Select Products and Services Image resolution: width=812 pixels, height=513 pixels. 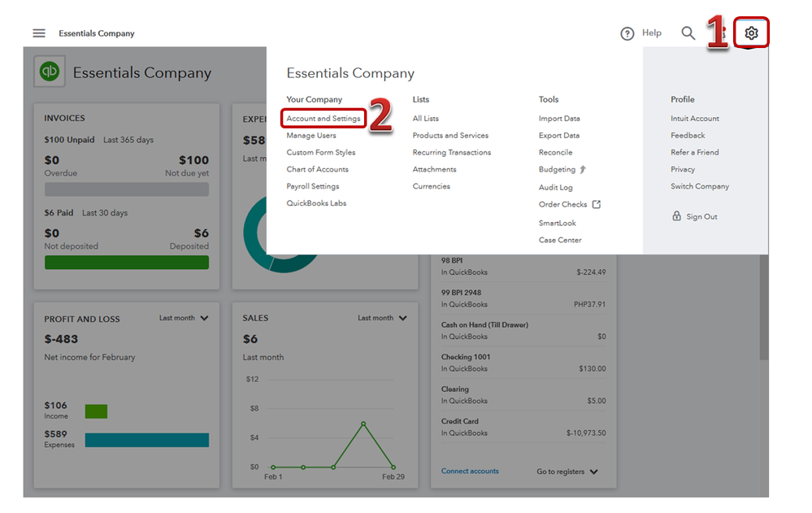click(450, 135)
